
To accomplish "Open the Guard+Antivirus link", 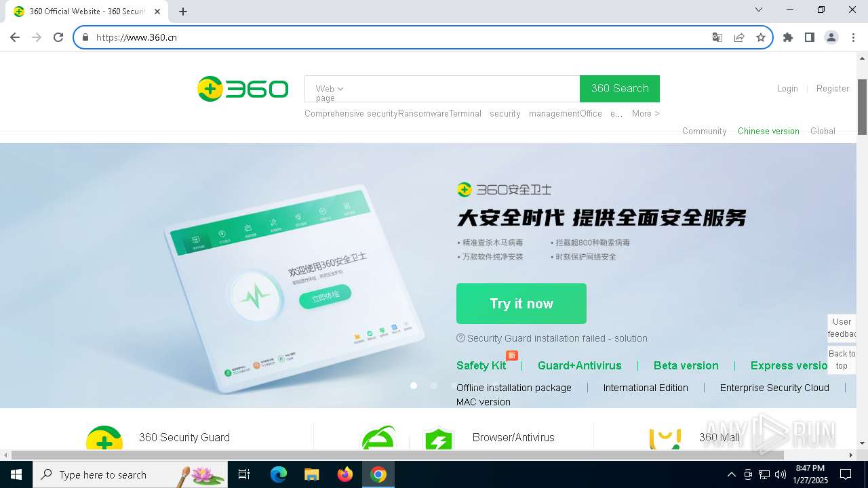I will [579, 365].
